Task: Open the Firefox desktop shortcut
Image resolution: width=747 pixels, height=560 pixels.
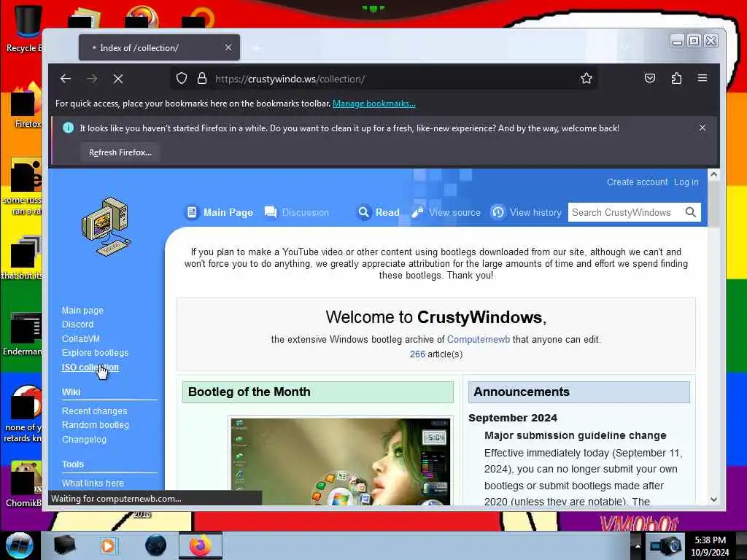Action: coord(26,106)
